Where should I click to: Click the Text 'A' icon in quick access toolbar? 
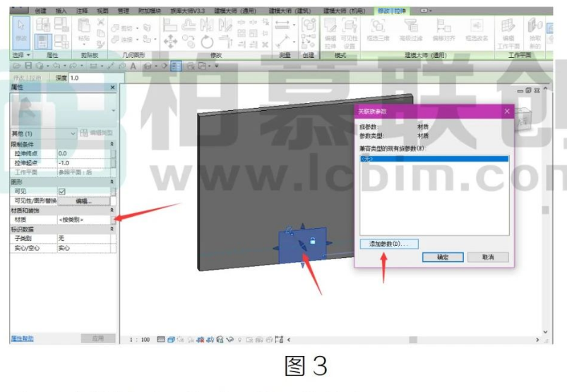click(x=133, y=66)
